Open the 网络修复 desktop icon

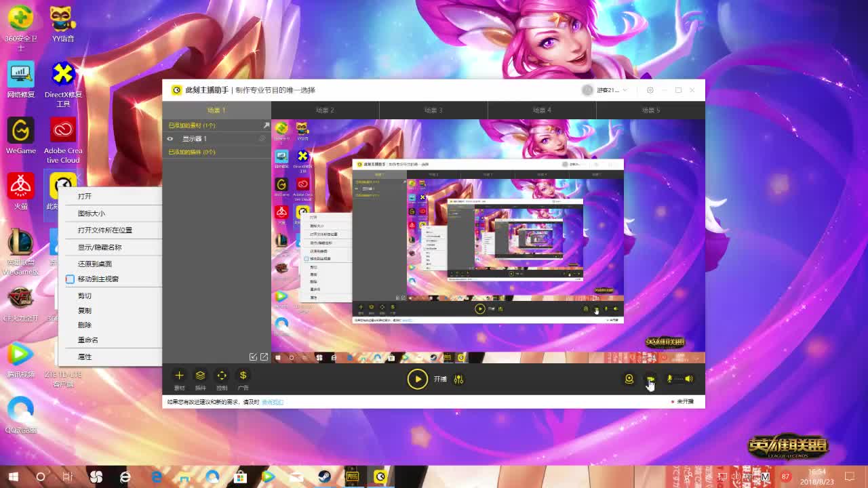click(x=20, y=80)
